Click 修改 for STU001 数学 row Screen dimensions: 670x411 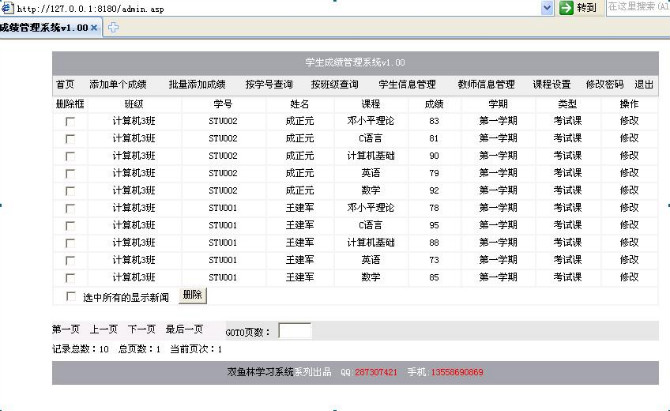(629, 277)
